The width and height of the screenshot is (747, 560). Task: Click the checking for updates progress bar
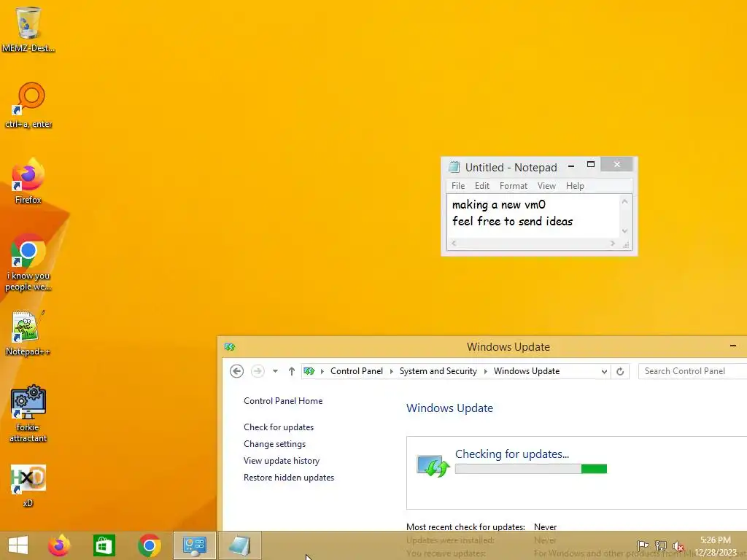531,469
